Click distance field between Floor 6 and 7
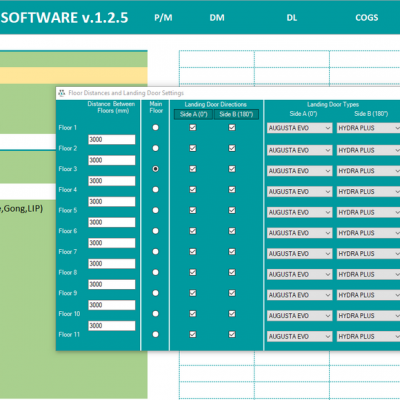 (112, 243)
